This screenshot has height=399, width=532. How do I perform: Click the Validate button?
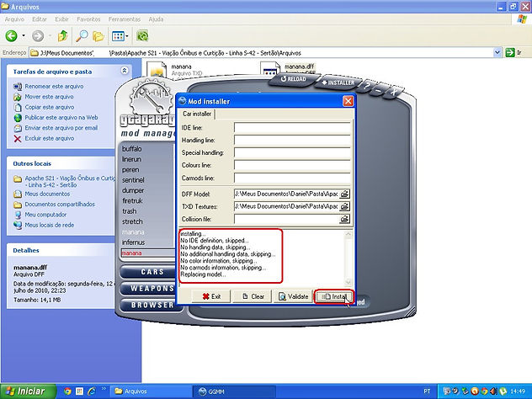[294, 296]
